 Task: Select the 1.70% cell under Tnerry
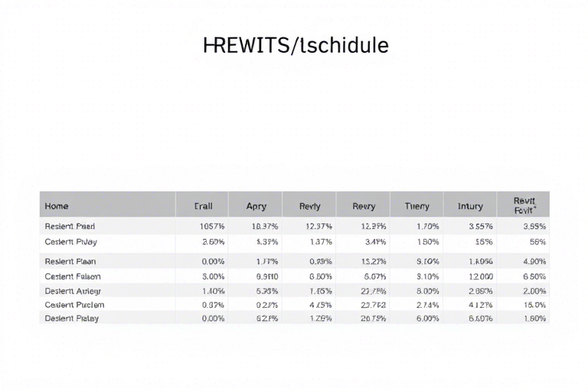tap(428, 226)
